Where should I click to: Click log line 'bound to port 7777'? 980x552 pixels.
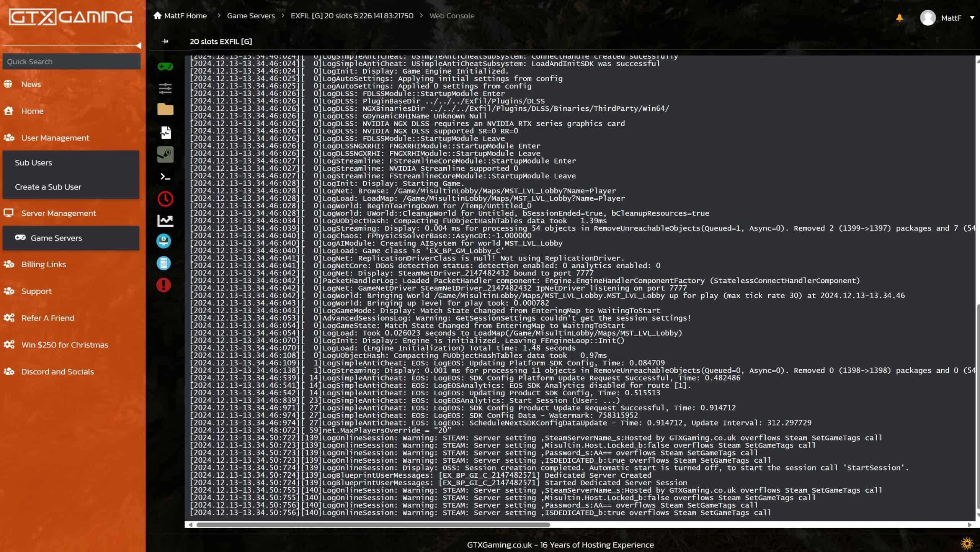pyautogui.click(x=392, y=274)
